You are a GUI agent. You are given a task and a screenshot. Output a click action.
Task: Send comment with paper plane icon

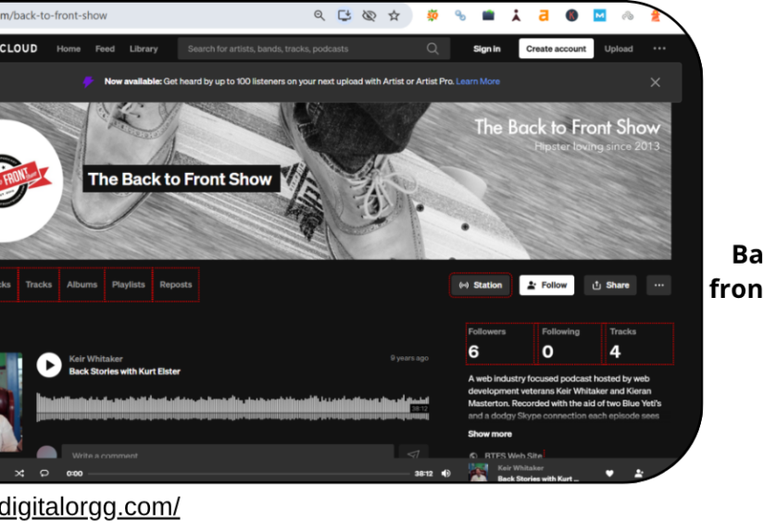[x=413, y=454]
